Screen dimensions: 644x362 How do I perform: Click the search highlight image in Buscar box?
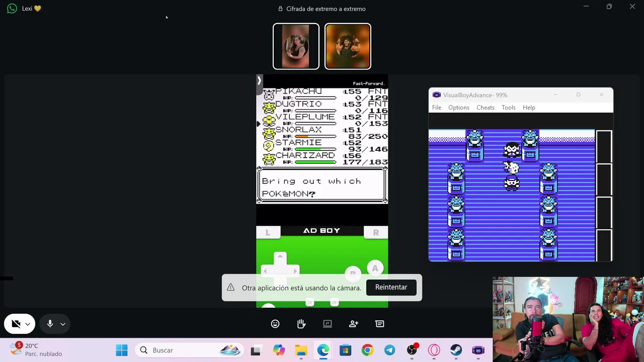(x=230, y=350)
